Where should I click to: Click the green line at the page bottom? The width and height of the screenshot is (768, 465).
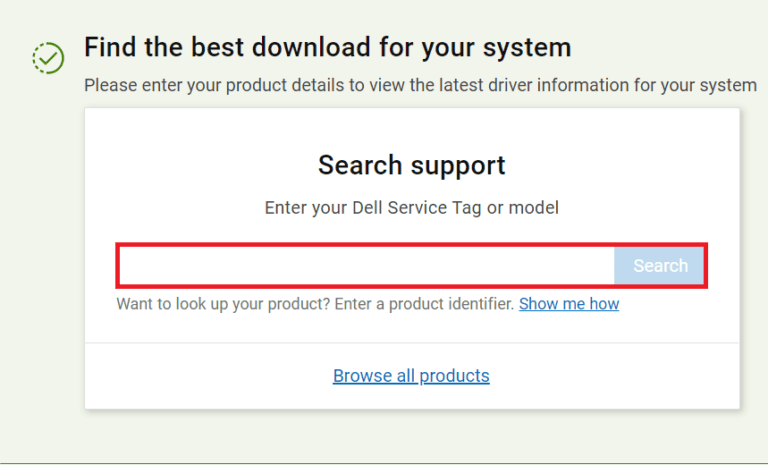coord(384,463)
